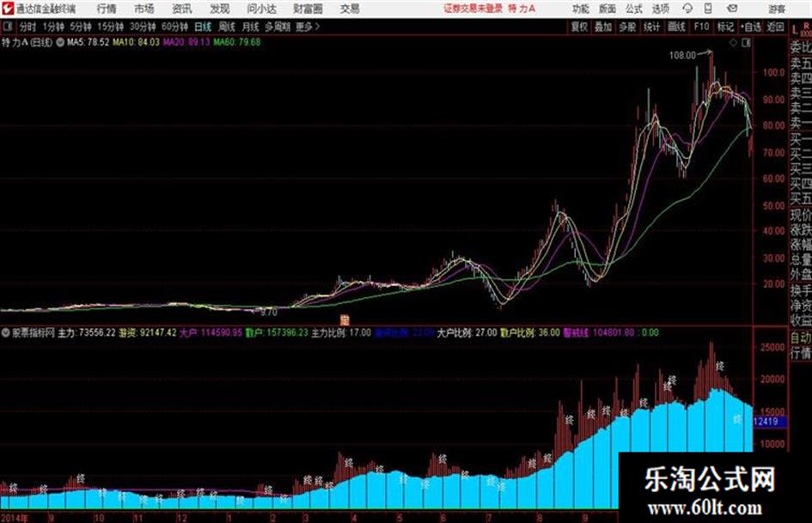This screenshot has width=812, height=523.
Task: Click the mobile phone icon
Action: [708, 9]
